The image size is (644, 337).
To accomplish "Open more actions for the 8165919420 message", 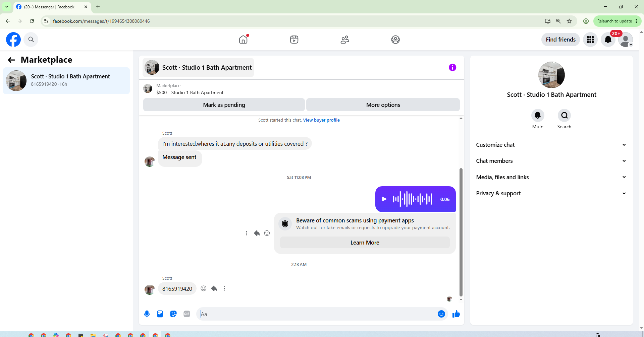I will click(x=224, y=288).
